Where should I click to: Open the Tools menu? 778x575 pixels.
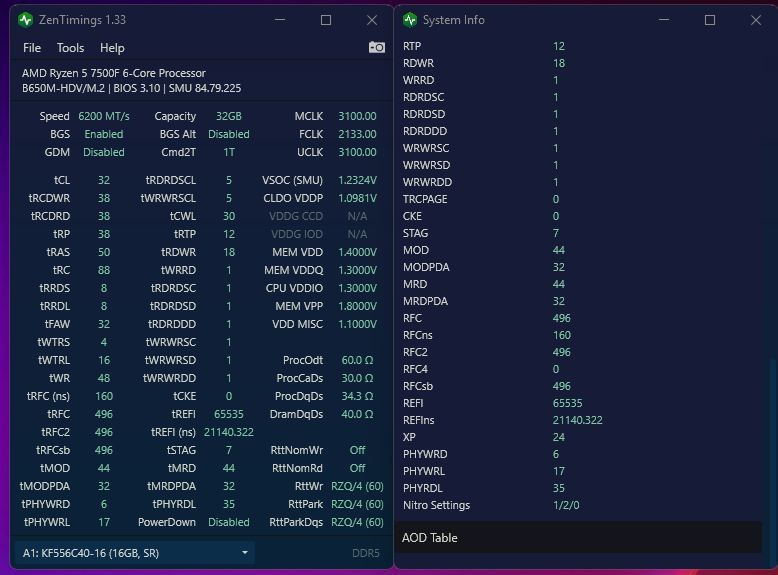[x=70, y=48]
